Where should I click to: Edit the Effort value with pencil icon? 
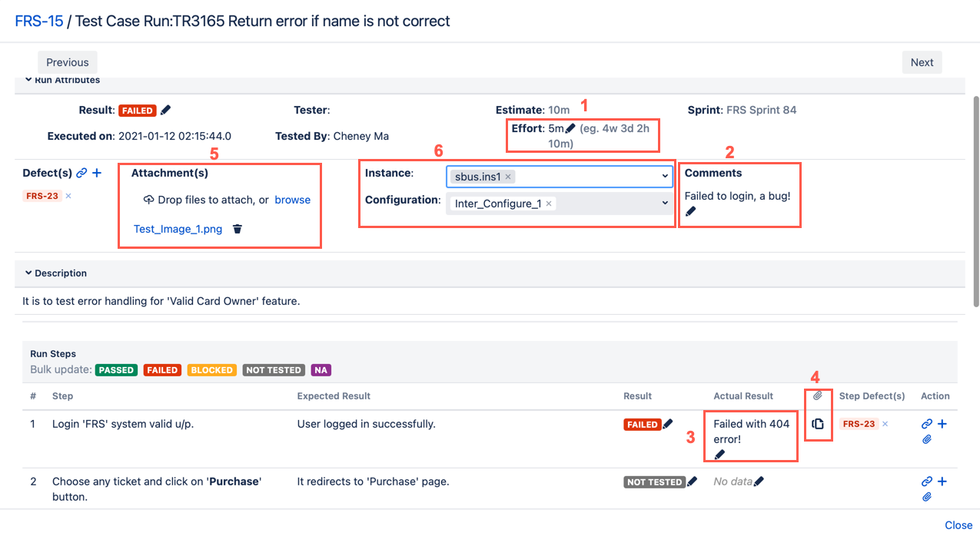pos(570,129)
